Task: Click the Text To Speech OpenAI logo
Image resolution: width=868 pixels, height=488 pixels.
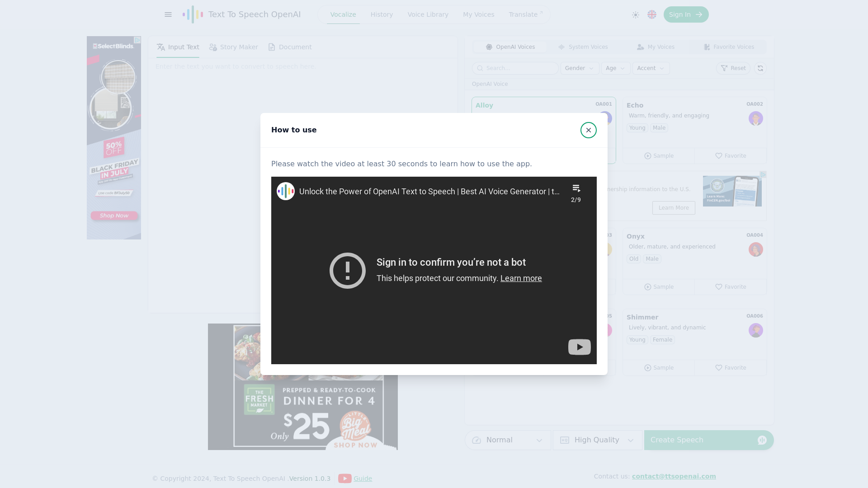Action: [241, 14]
